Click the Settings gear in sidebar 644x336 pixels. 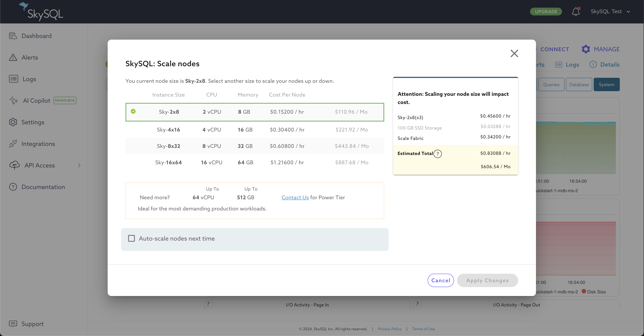point(13,122)
